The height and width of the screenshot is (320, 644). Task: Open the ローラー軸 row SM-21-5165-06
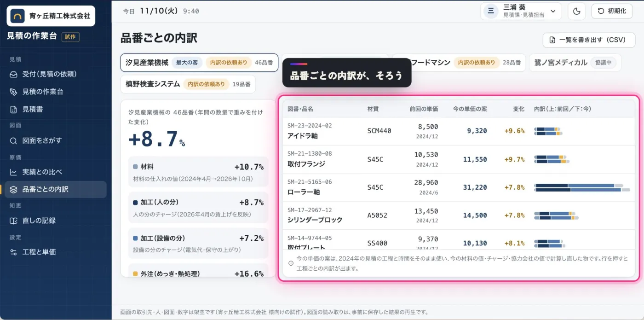(x=459, y=187)
